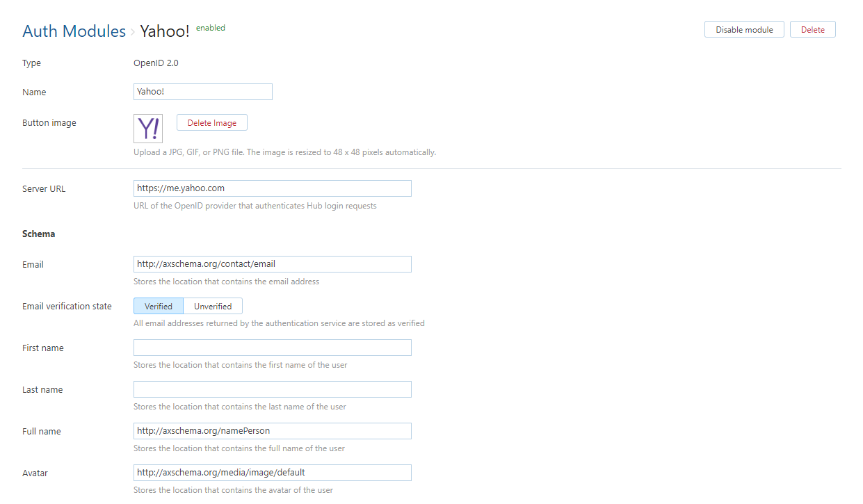Click the 'Yahoo!' page title

click(165, 31)
